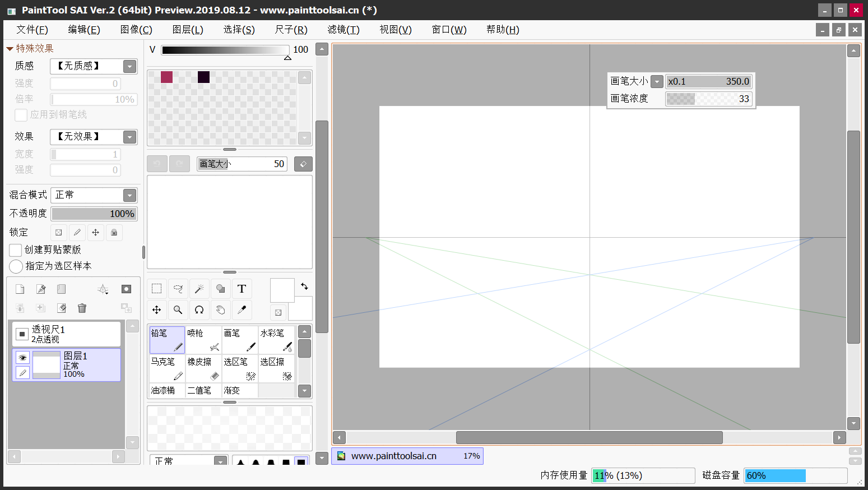Click the brush tool list down arrow

pos(304,391)
